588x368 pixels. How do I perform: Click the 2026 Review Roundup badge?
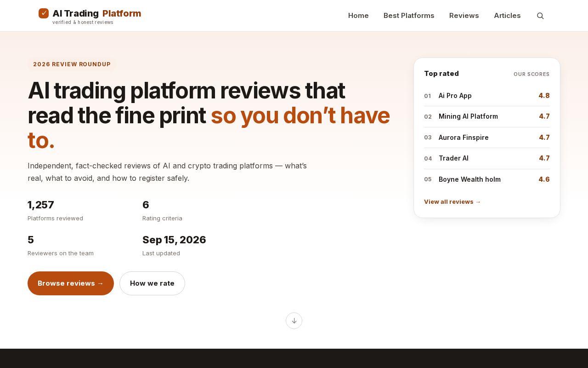coord(72,64)
